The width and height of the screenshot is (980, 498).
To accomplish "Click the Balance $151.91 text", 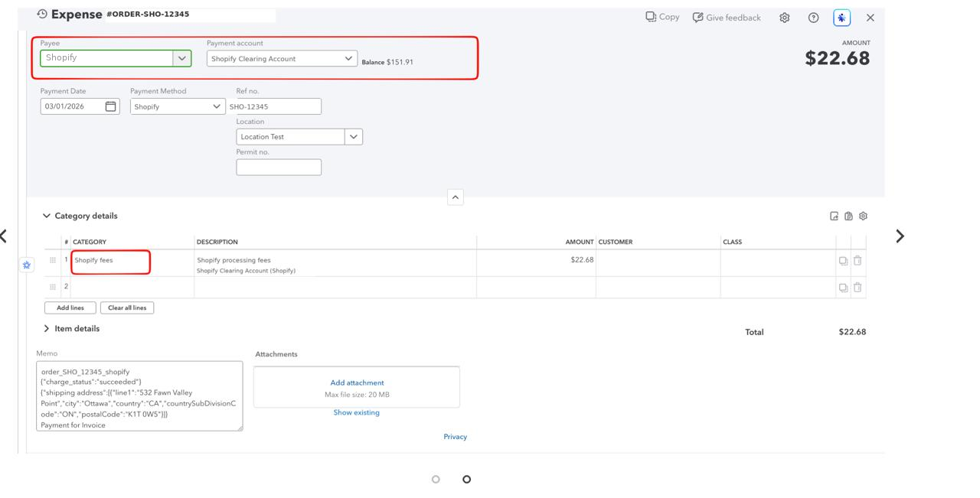I will click(387, 62).
